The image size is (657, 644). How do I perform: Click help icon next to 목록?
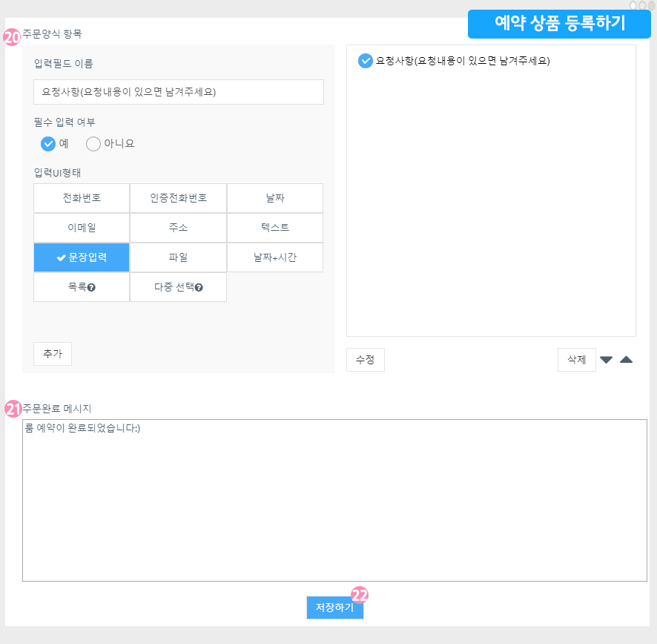[91, 287]
